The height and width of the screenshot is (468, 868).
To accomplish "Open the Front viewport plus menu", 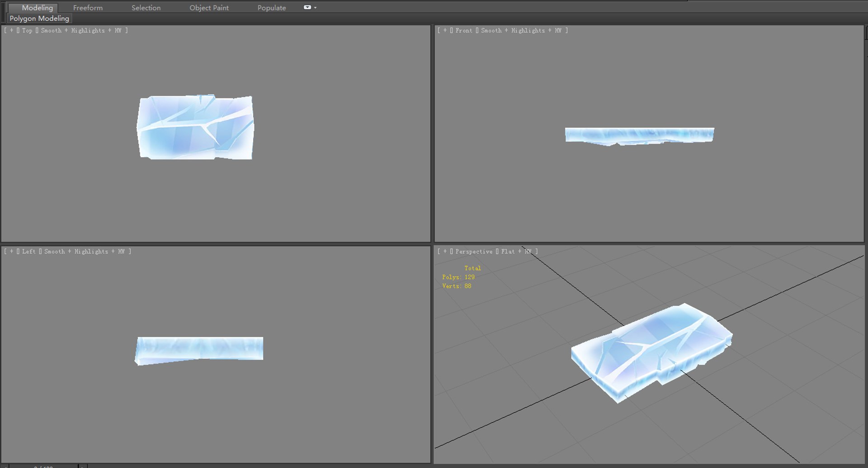I will point(445,30).
